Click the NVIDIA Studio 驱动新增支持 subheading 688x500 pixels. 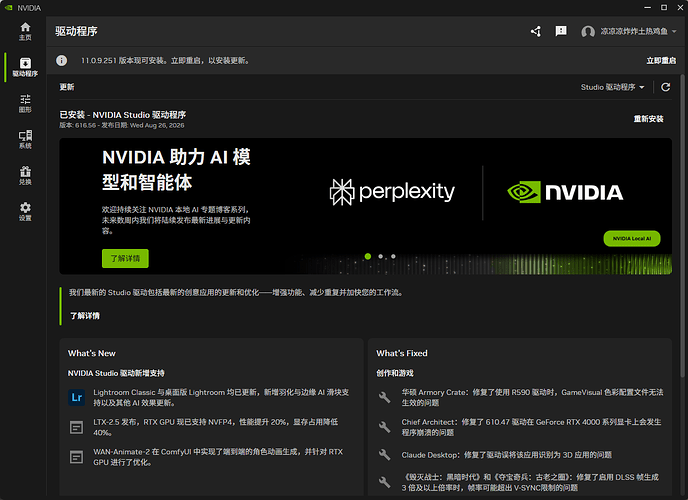click(116, 373)
